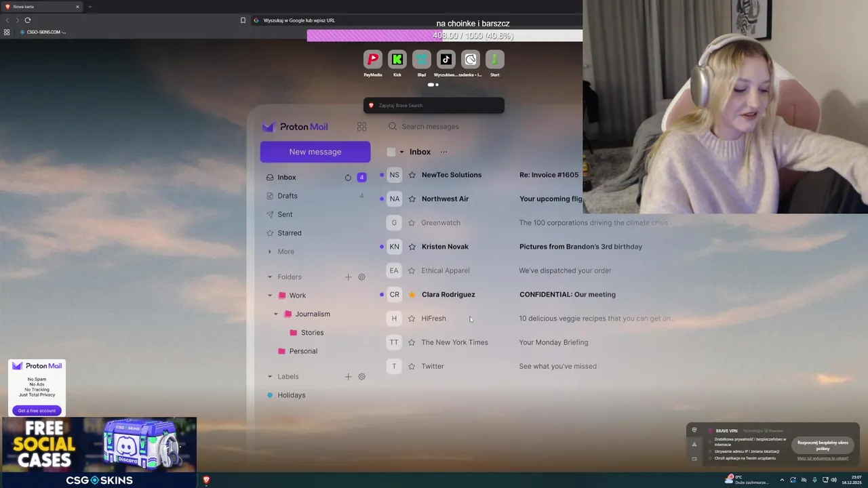Open Labels settings gear

tap(361, 377)
